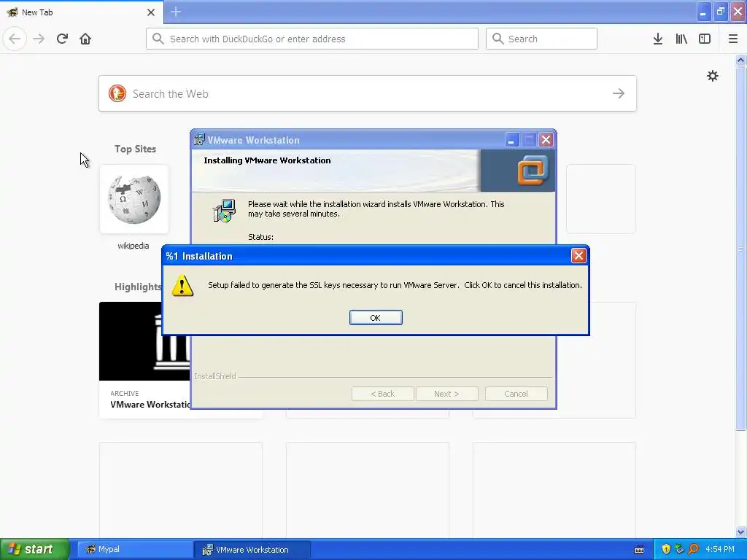This screenshot has height=560, width=747.
Task: Open the Library bookshelf icon
Action: [681, 39]
